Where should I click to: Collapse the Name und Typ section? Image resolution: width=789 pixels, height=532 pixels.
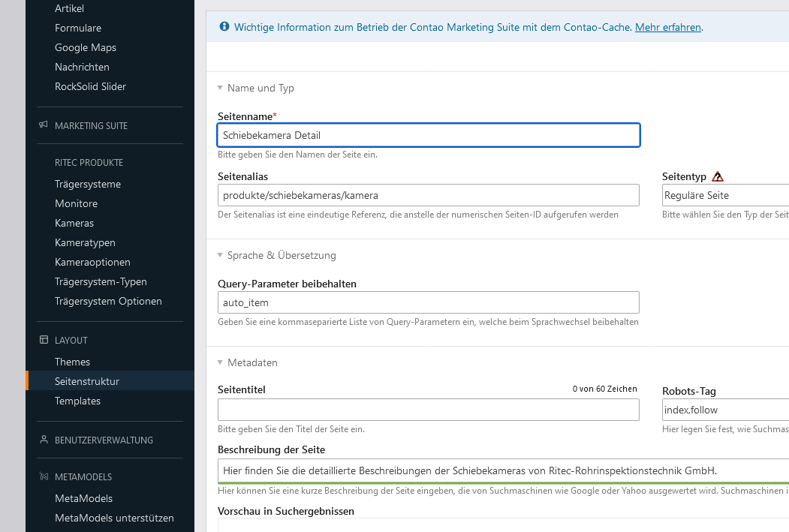(x=220, y=88)
